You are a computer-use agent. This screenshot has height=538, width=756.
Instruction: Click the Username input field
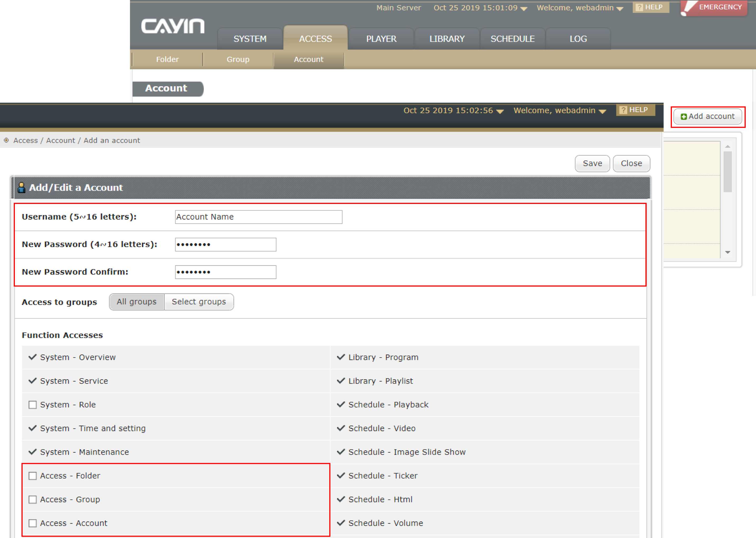point(258,217)
